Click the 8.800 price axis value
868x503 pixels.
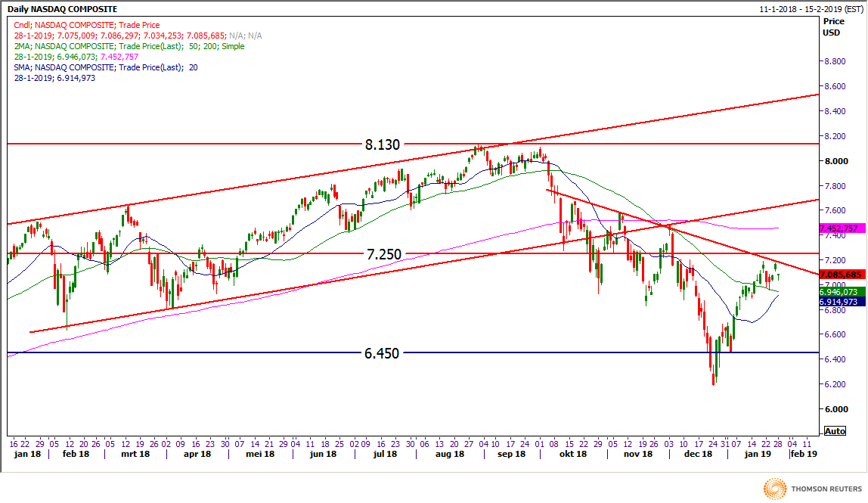tap(835, 61)
